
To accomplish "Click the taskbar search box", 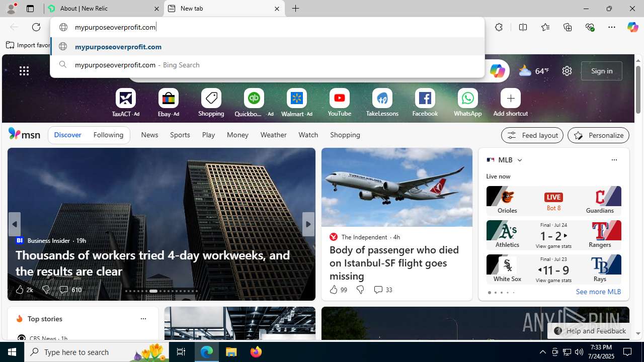I will coord(97,352).
